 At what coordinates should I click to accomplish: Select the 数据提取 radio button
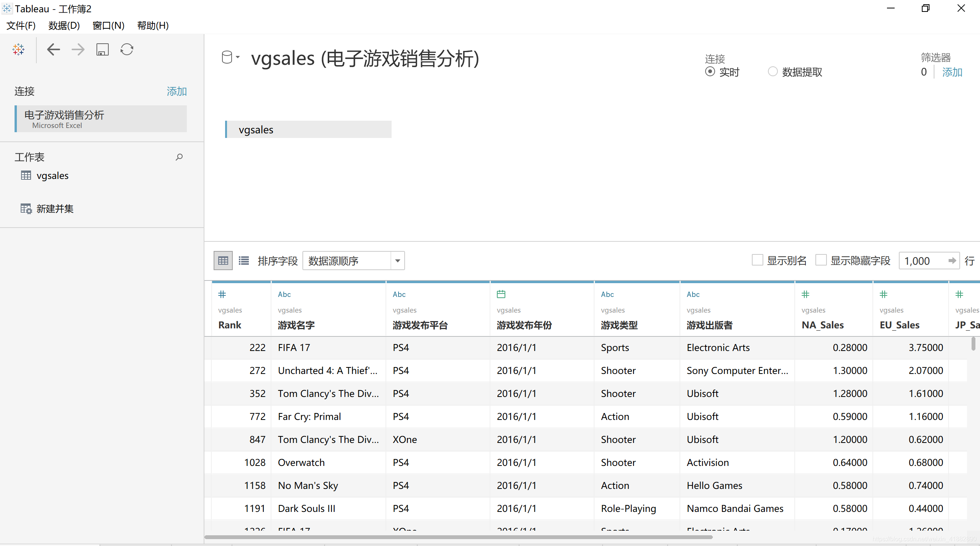(x=773, y=72)
